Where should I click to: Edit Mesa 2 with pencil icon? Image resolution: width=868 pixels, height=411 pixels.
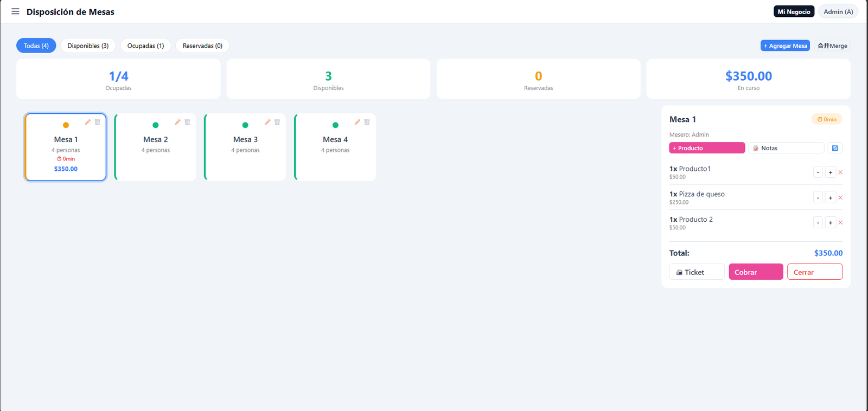(x=177, y=122)
